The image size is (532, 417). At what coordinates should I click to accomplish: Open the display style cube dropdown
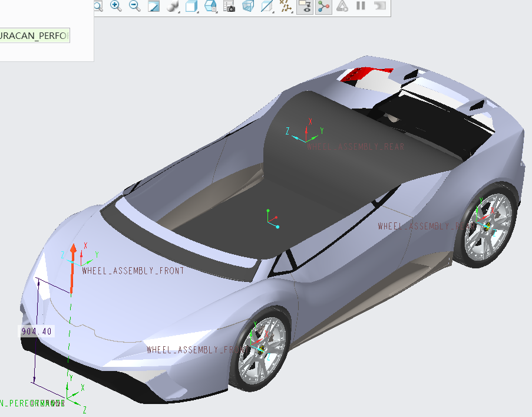(191, 6)
